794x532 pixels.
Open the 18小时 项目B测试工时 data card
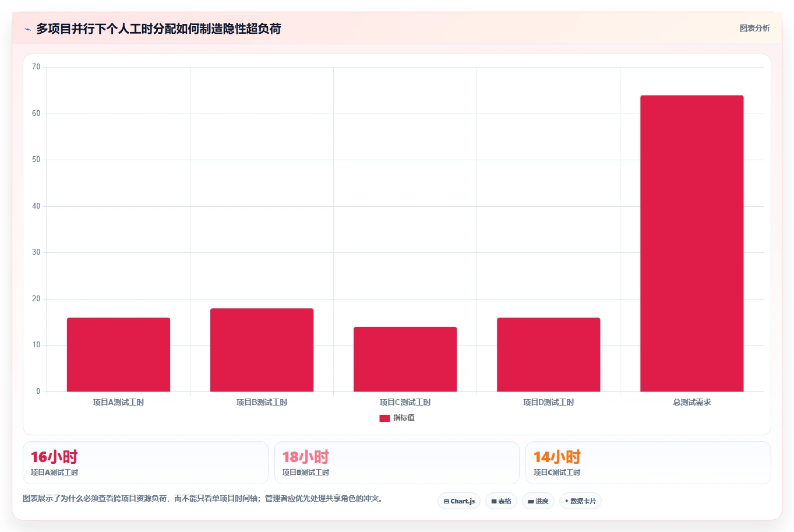(x=397, y=463)
